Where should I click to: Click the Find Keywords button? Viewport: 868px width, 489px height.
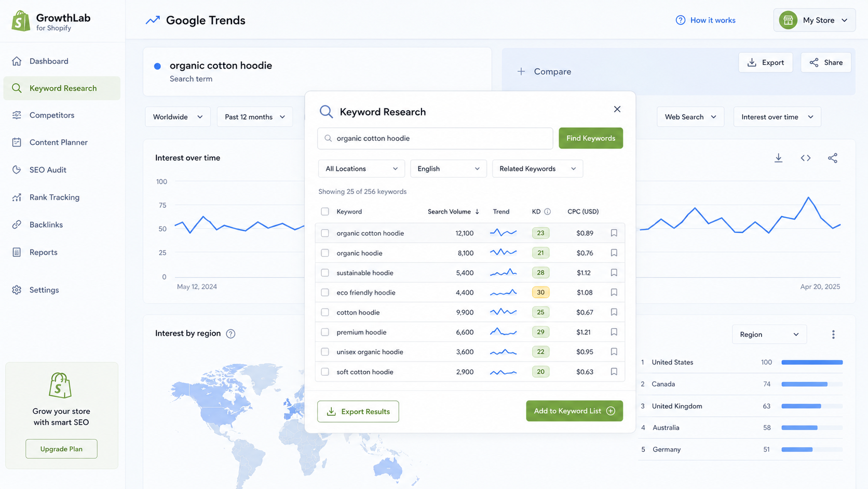coord(591,138)
